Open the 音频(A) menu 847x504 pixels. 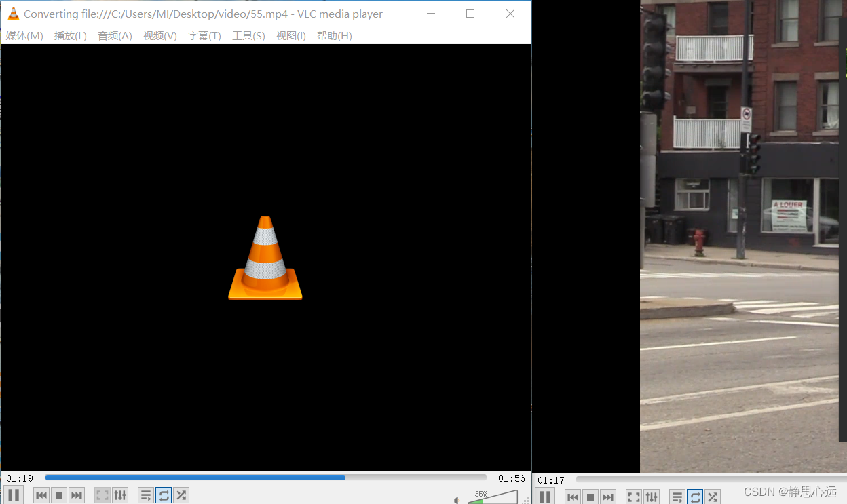point(115,36)
